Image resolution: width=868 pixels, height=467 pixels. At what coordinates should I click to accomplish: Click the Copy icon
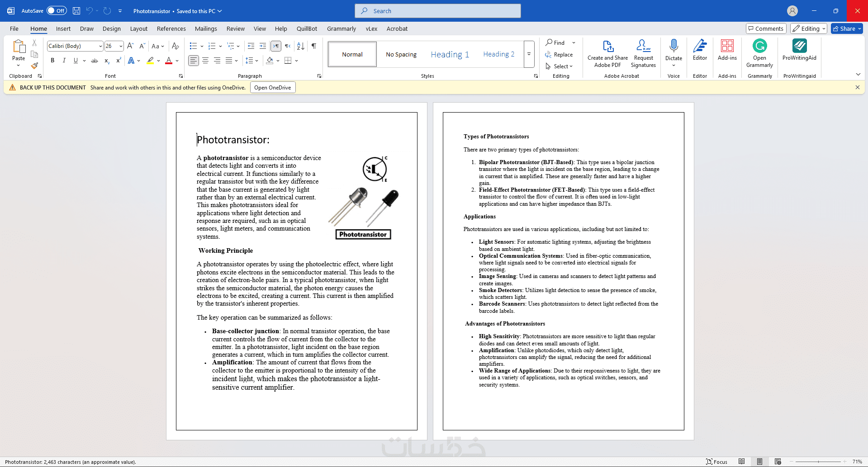click(34, 54)
